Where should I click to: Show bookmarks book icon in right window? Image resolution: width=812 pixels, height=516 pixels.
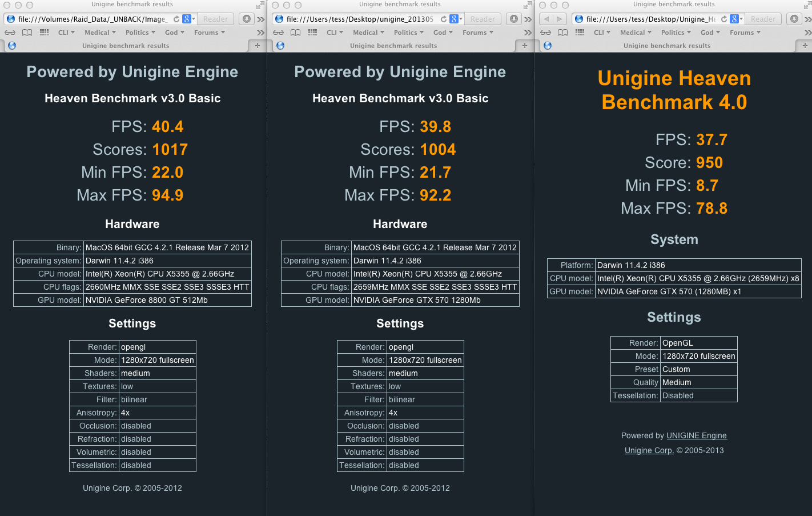tap(562, 33)
